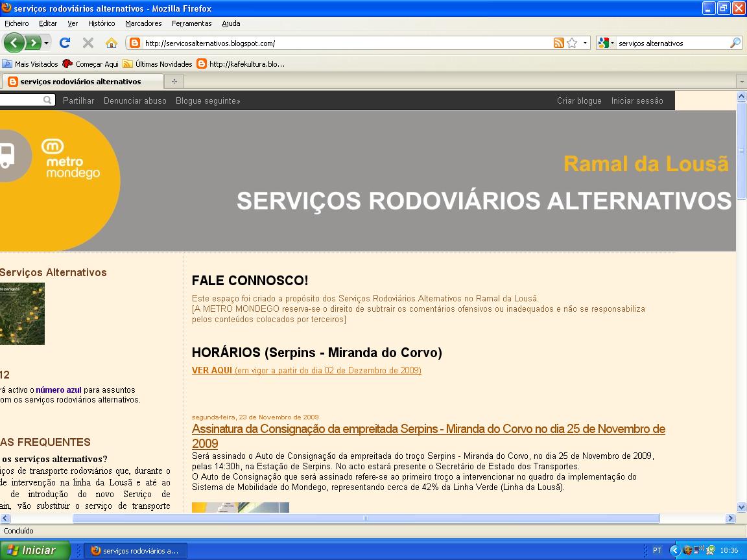
Task: Select the 'serviços rodoviários alternativos' tab
Action: tap(82, 82)
